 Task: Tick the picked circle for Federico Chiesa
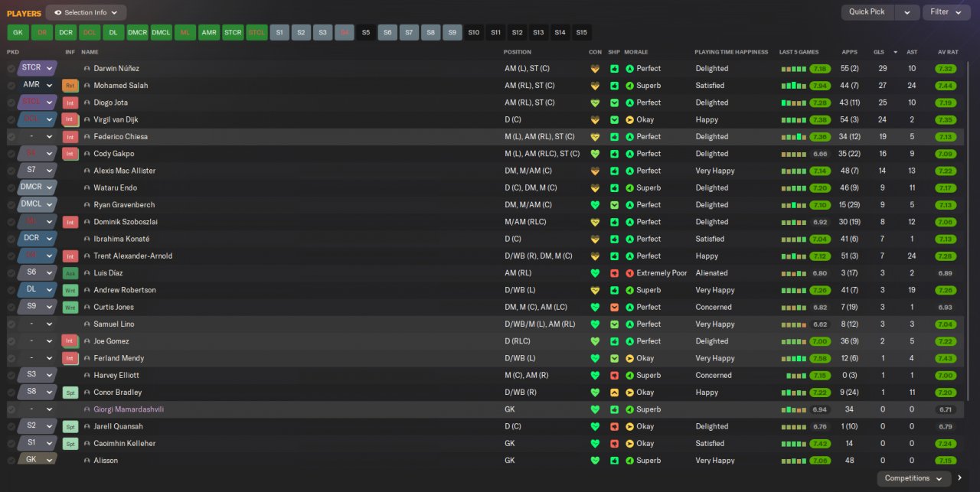pos(11,137)
